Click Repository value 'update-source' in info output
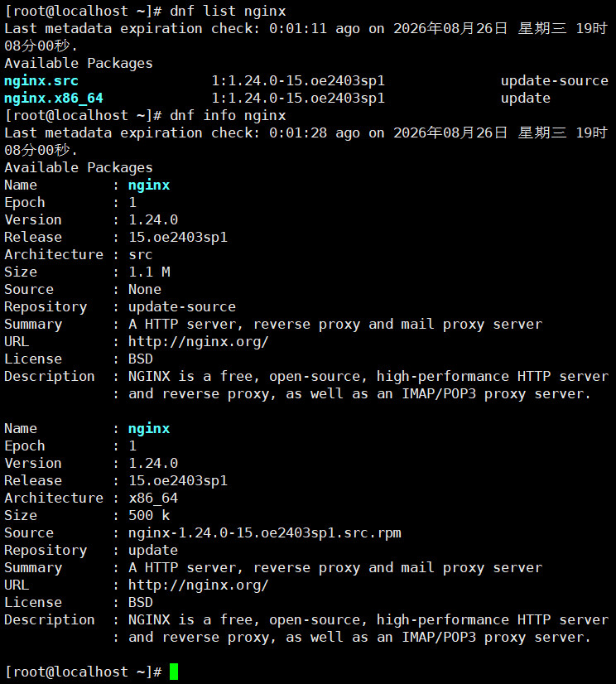 [182, 307]
